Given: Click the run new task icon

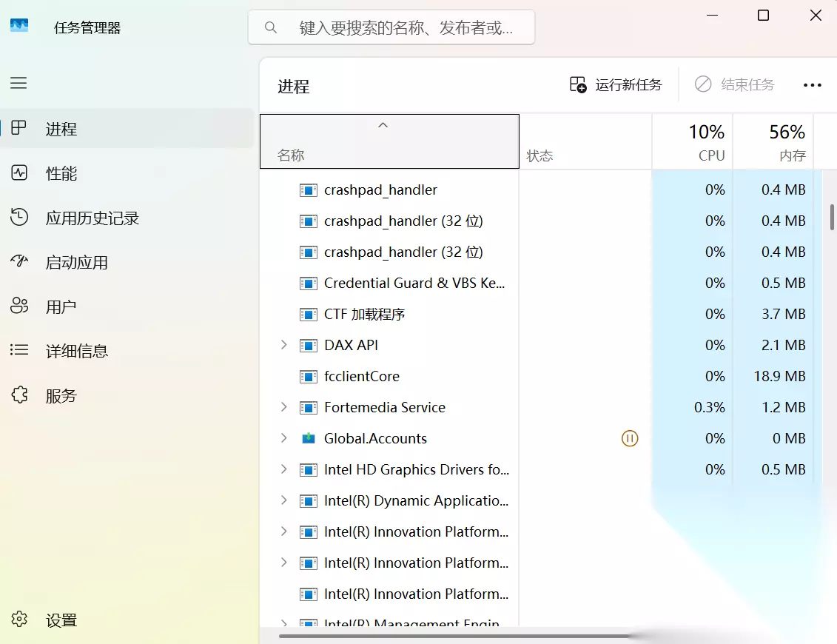Looking at the screenshot, I should (x=578, y=84).
